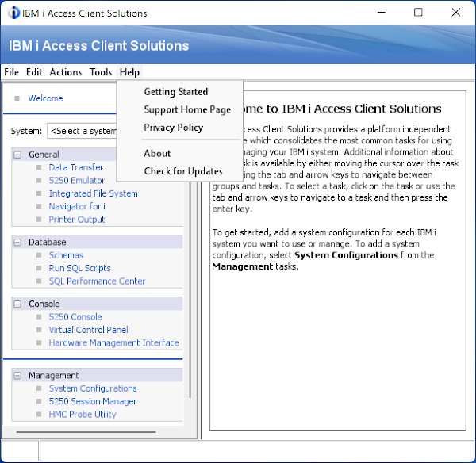This screenshot has height=463, width=476.
Task: Click the bullet icon beside Welcome
Action: pos(17,98)
